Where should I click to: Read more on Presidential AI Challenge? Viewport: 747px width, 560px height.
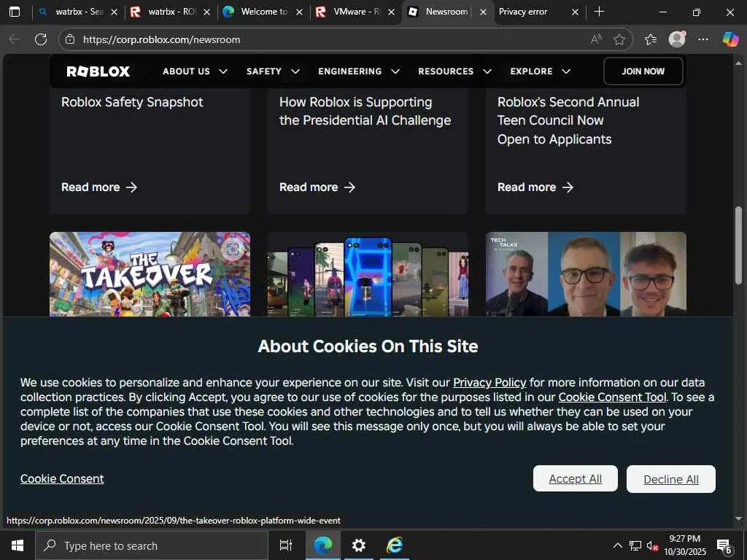[x=317, y=187]
